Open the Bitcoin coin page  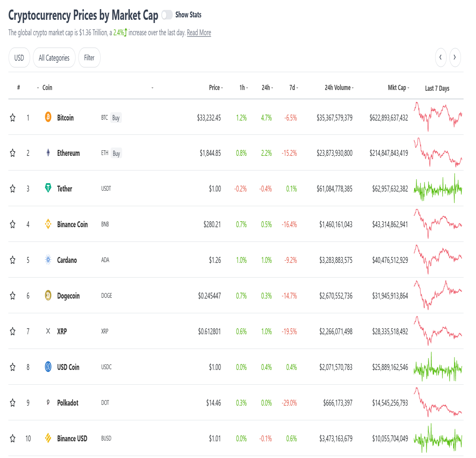(65, 118)
